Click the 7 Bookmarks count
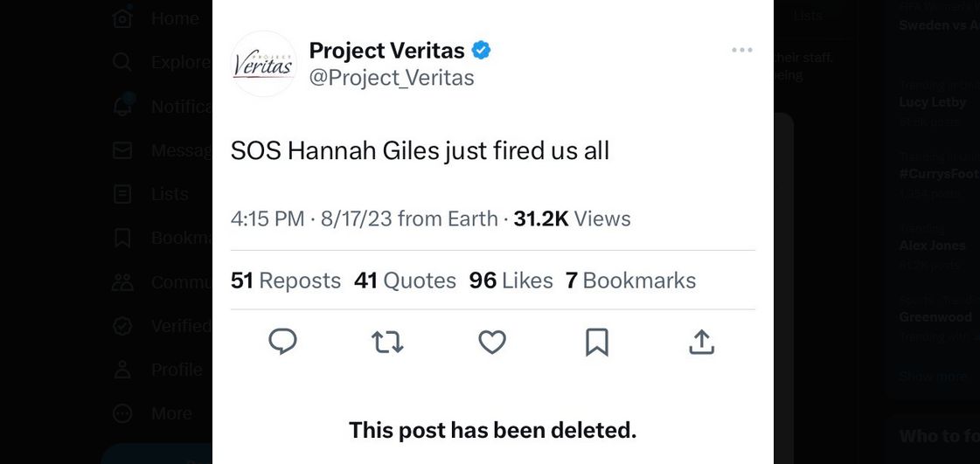 point(630,280)
